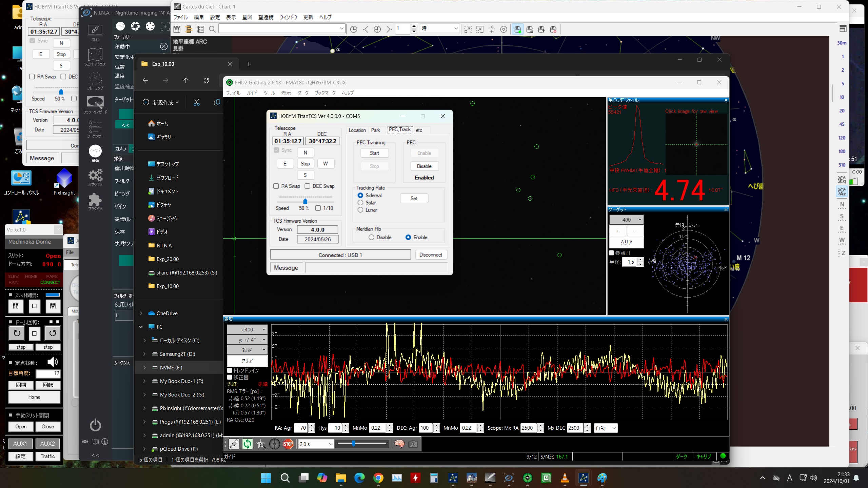Screen dimensions: 868x488
Task: Toggle PHD2 trendline checkbox
Action: point(230,370)
